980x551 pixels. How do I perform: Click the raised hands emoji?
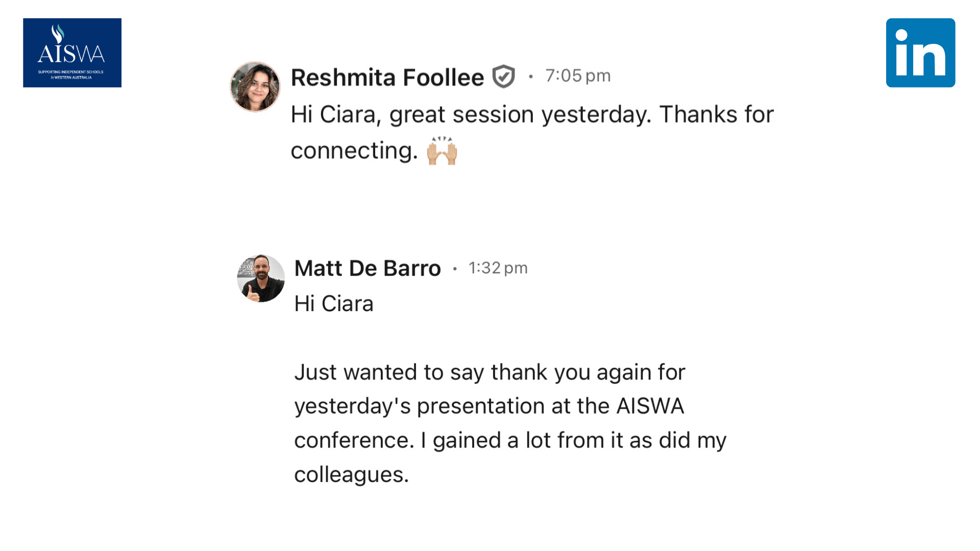click(442, 151)
